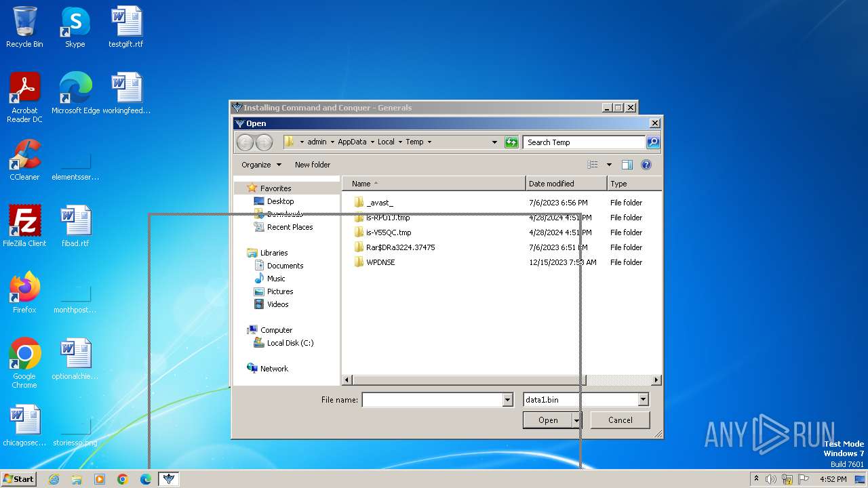Open the Google Chrome desktop shortcut
The height and width of the screenshot is (488, 868).
(x=24, y=363)
